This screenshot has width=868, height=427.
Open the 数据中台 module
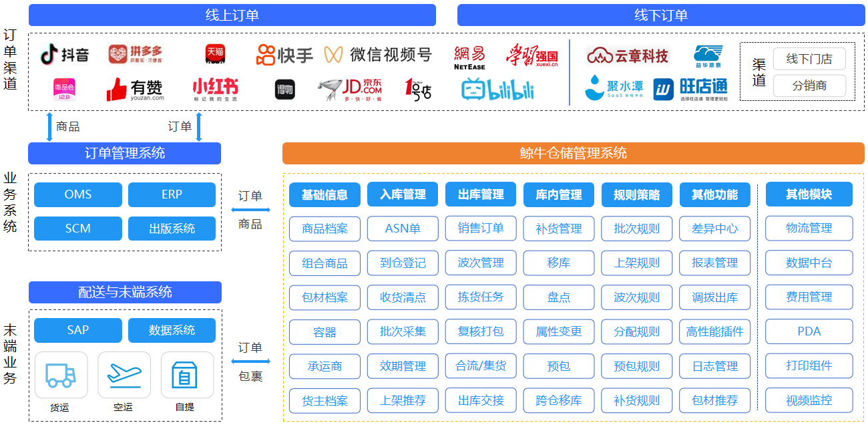pyautogui.click(x=809, y=263)
